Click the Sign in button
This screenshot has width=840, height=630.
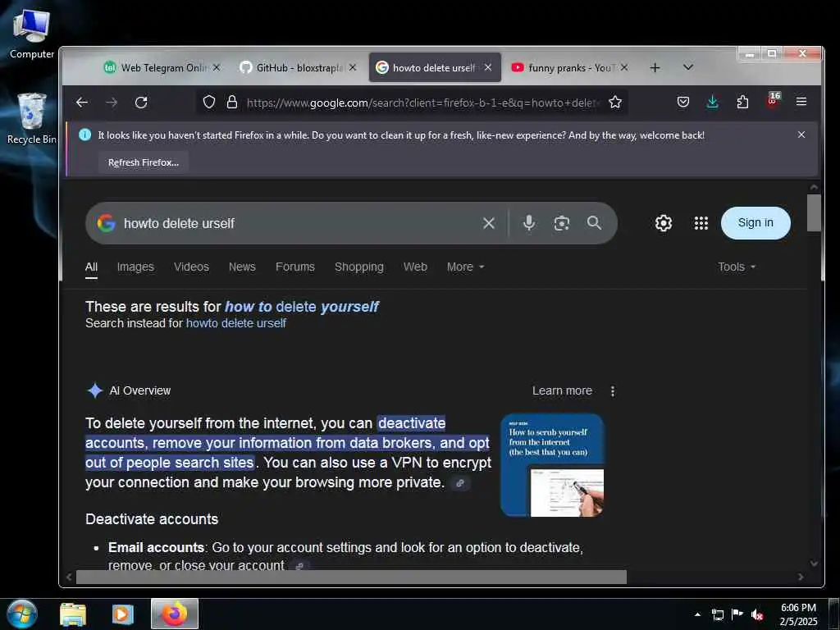coord(756,223)
